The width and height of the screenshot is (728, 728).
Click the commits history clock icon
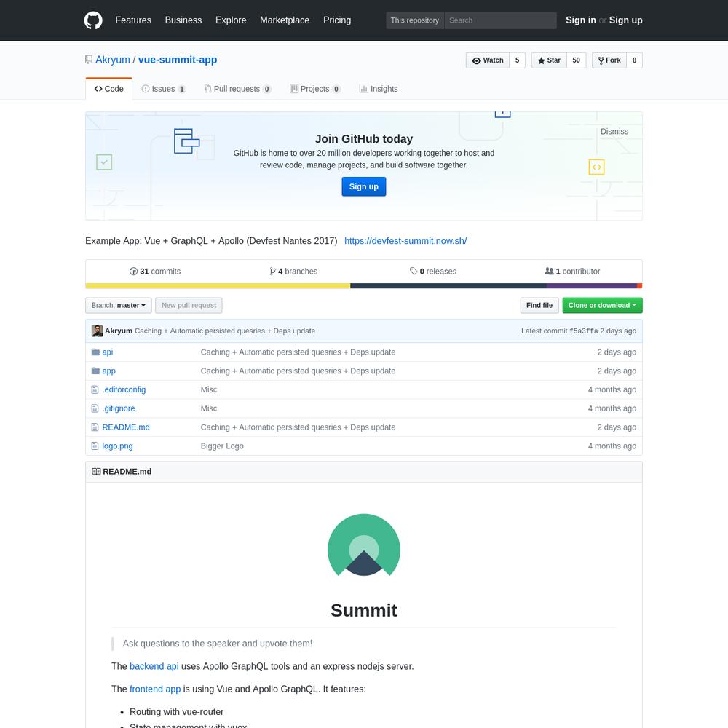[x=133, y=271]
